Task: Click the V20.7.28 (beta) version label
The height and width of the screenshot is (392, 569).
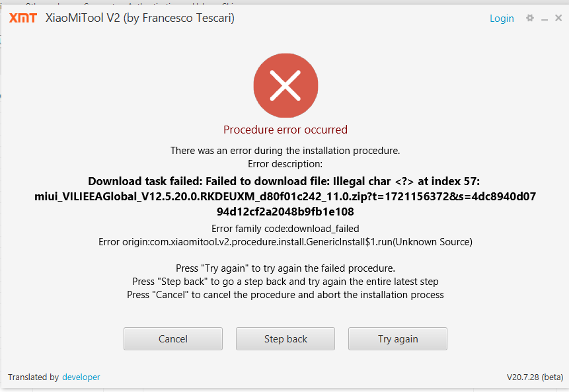Action: (x=535, y=377)
